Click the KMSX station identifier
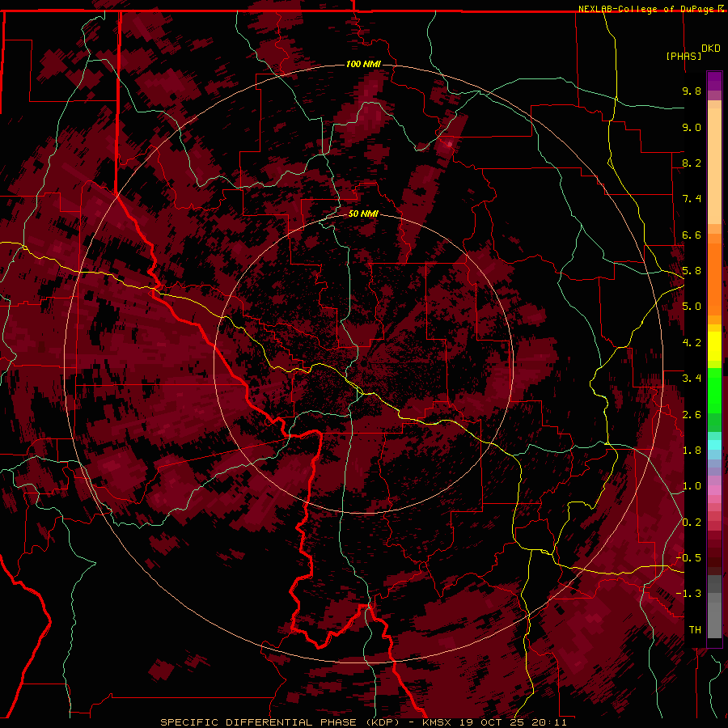Viewport: 728px width, 728px height. click(437, 722)
